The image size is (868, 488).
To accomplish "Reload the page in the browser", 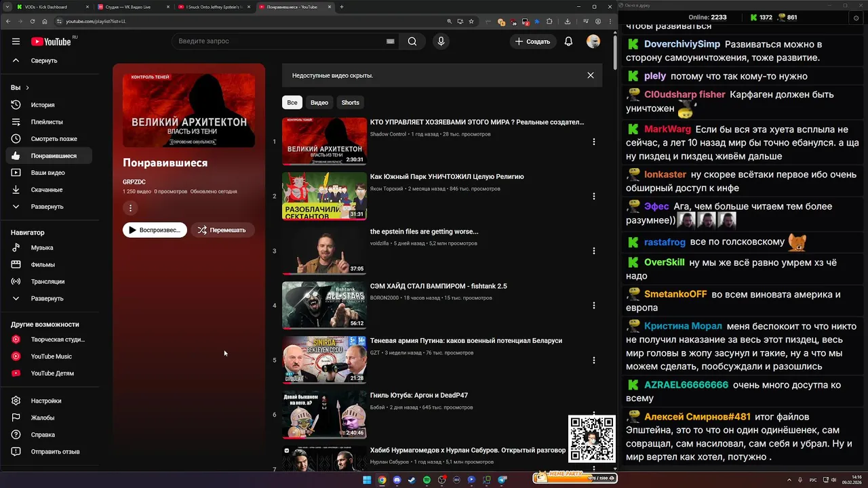I will (32, 21).
